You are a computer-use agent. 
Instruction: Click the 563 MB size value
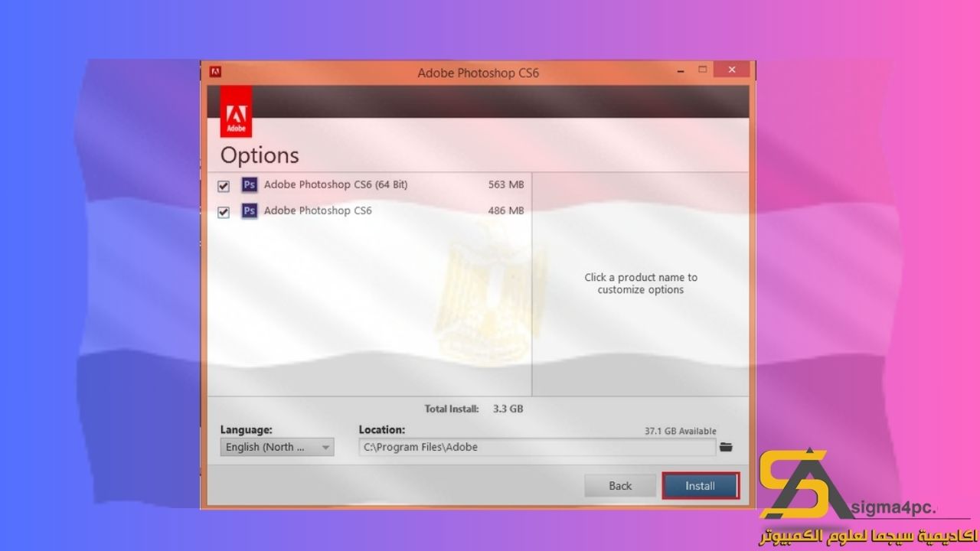[506, 184]
